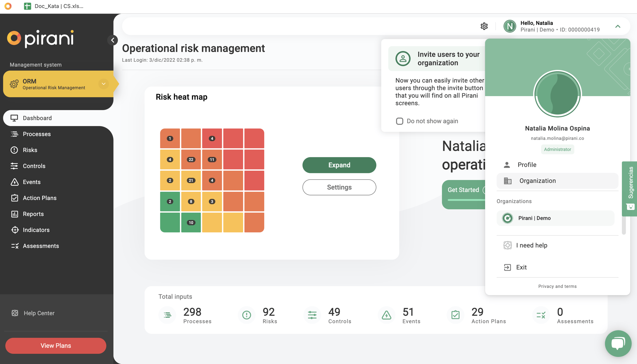The height and width of the screenshot is (364, 637).
Task: Click the Action Plans total inputs icon
Action: [x=455, y=315]
